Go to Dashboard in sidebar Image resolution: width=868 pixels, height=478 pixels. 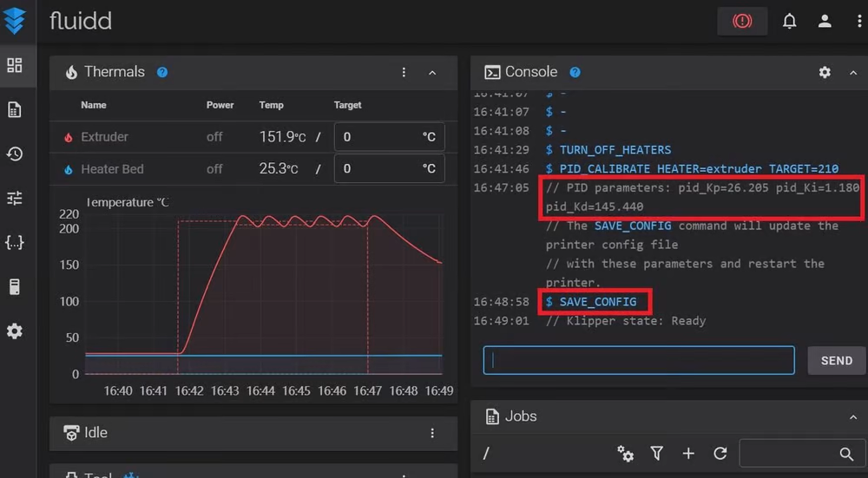pyautogui.click(x=15, y=65)
